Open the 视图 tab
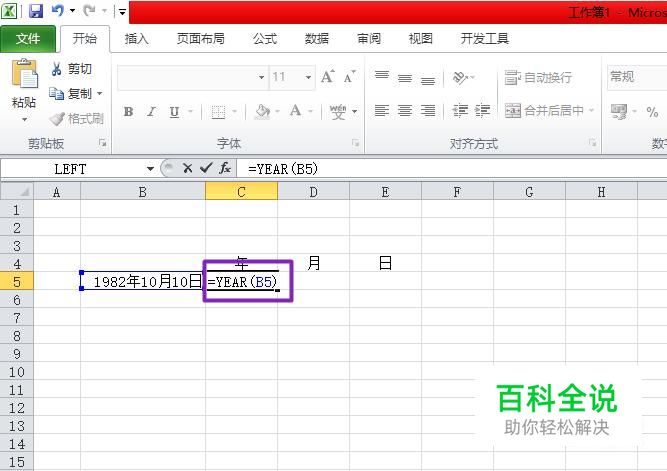667x471 pixels. [421, 39]
